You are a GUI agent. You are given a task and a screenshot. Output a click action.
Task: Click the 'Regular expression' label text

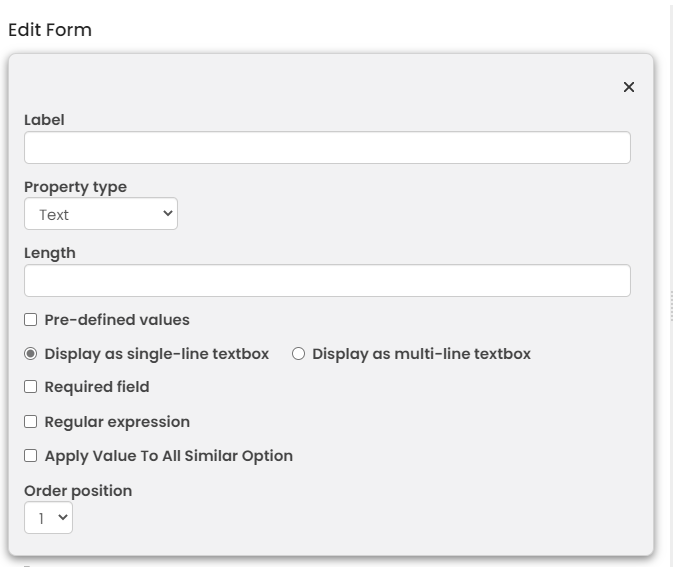(117, 422)
